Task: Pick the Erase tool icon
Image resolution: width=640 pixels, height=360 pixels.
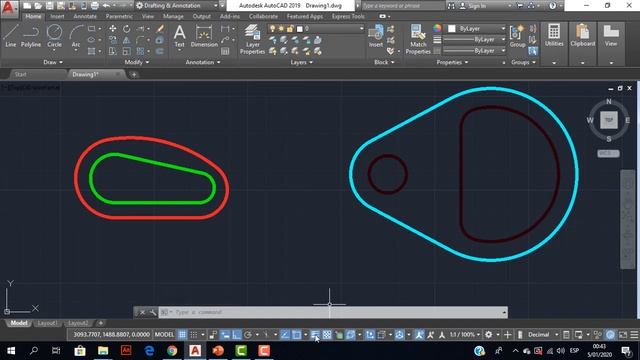Action: (160, 29)
